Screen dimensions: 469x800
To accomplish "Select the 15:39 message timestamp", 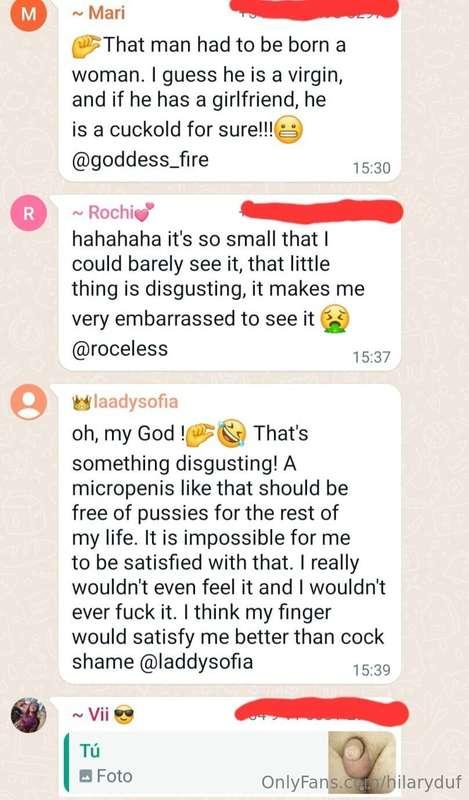I will (x=372, y=669).
